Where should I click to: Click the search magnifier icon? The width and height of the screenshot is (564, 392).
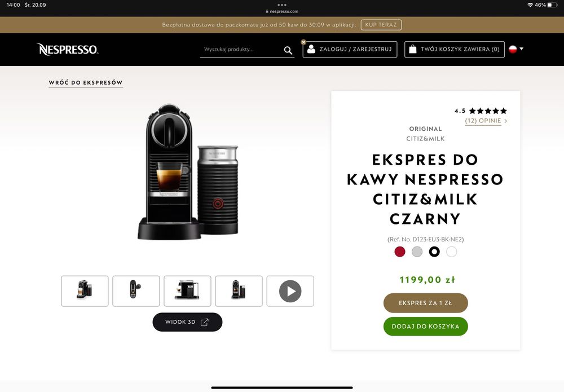[288, 50]
